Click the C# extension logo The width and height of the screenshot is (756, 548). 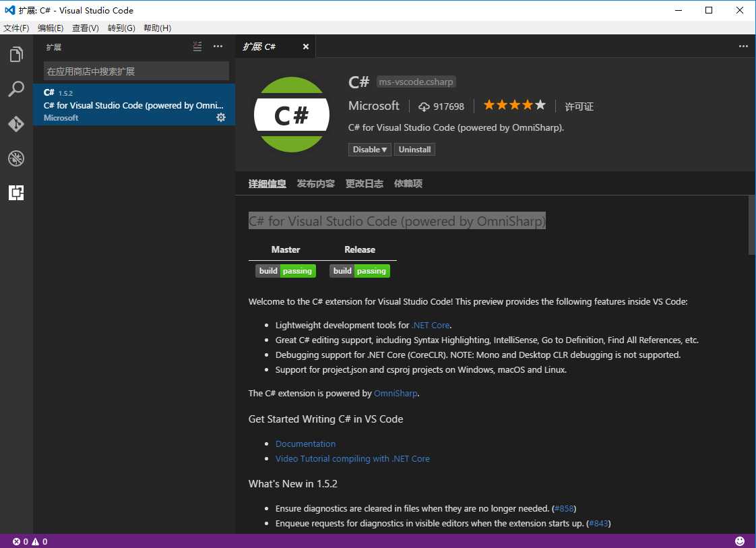(x=292, y=115)
